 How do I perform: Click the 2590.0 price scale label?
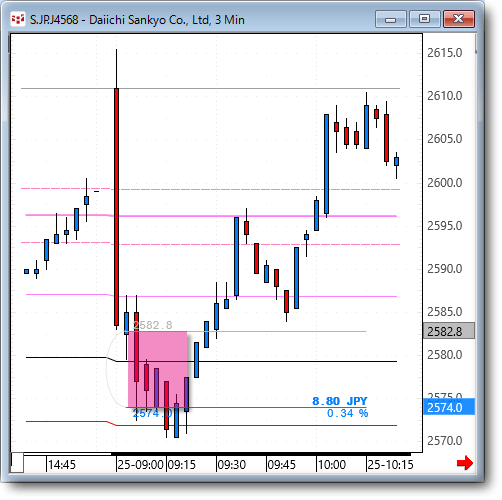[x=445, y=269]
